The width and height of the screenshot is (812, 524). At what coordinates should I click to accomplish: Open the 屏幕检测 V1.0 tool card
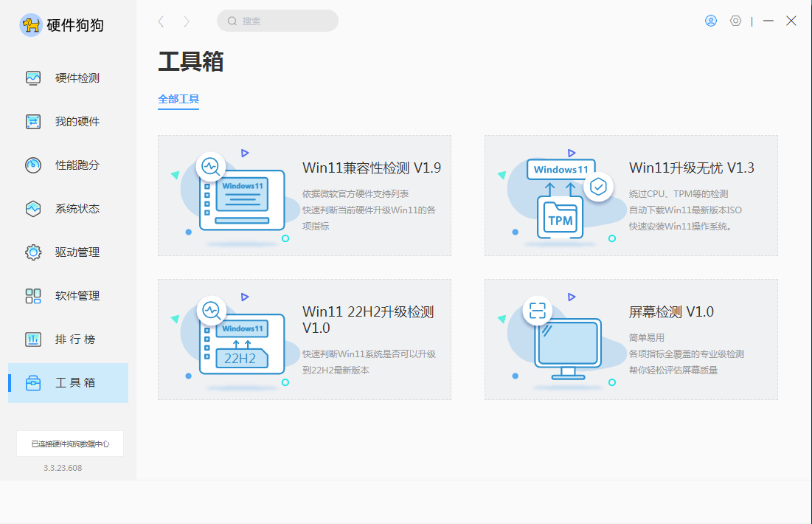(x=631, y=339)
